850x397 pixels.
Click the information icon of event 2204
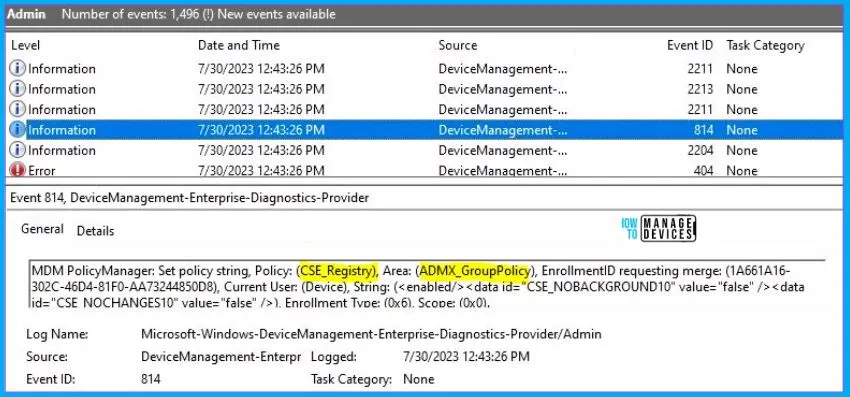(x=17, y=150)
